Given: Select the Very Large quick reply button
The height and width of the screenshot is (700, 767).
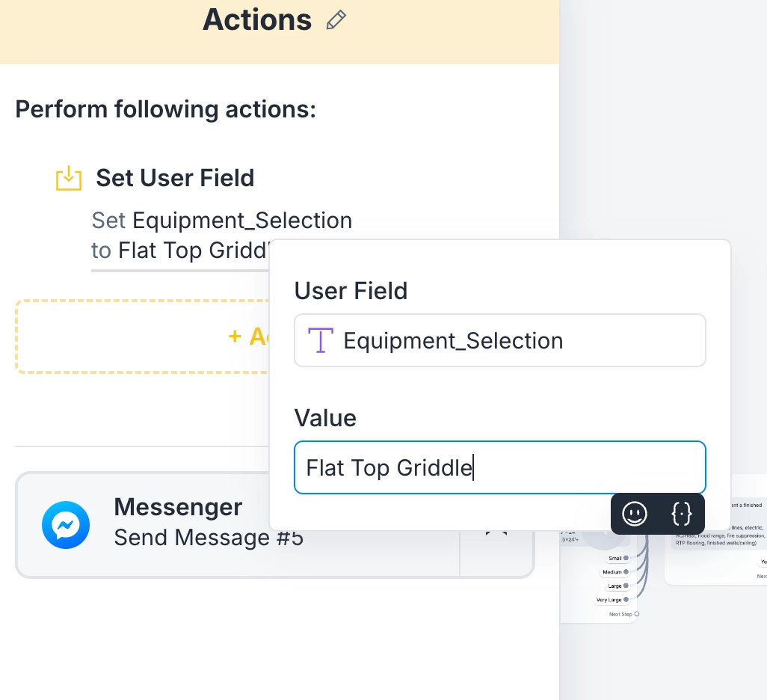Looking at the screenshot, I should pyautogui.click(x=609, y=600).
